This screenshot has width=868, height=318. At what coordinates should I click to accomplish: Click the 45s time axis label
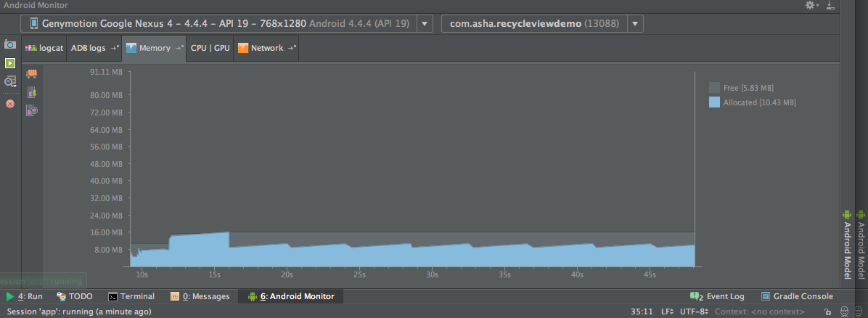click(650, 274)
